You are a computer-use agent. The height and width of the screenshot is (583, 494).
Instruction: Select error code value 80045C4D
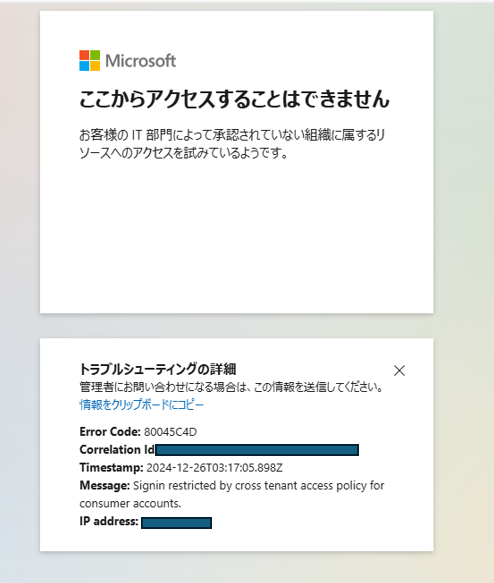[x=171, y=432]
